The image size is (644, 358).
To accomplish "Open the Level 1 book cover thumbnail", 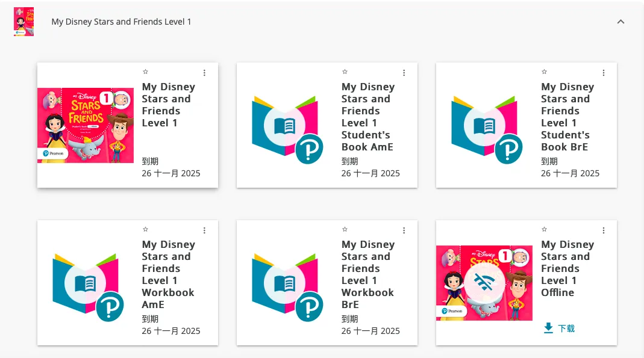I will [86, 125].
